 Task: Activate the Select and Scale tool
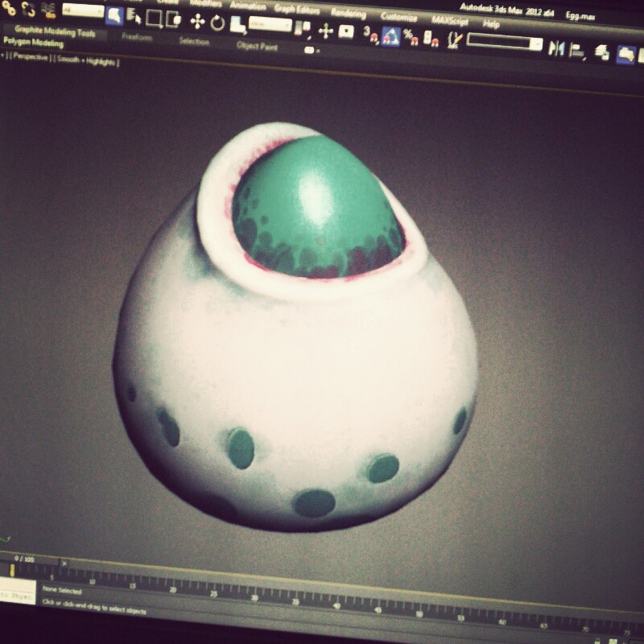pyautogui.click(x=237, y=24)
